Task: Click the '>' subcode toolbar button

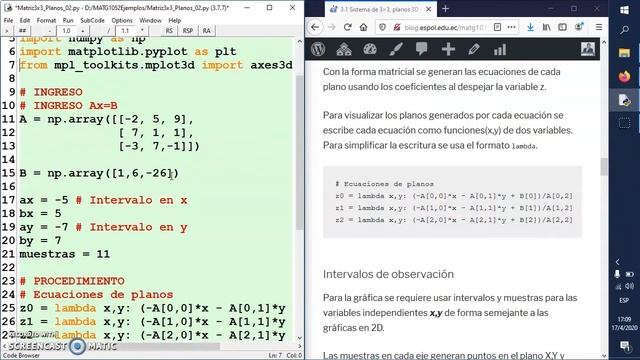Action: coord(7,31)
